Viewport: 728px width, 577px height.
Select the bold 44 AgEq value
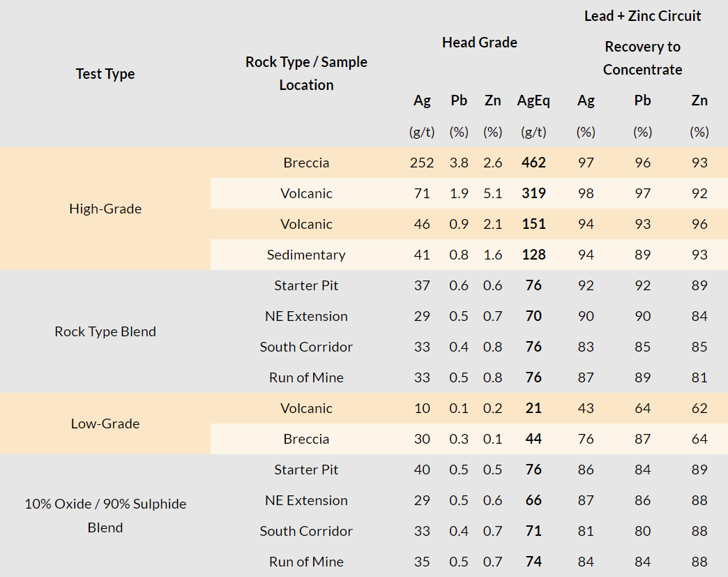(533, 439)
